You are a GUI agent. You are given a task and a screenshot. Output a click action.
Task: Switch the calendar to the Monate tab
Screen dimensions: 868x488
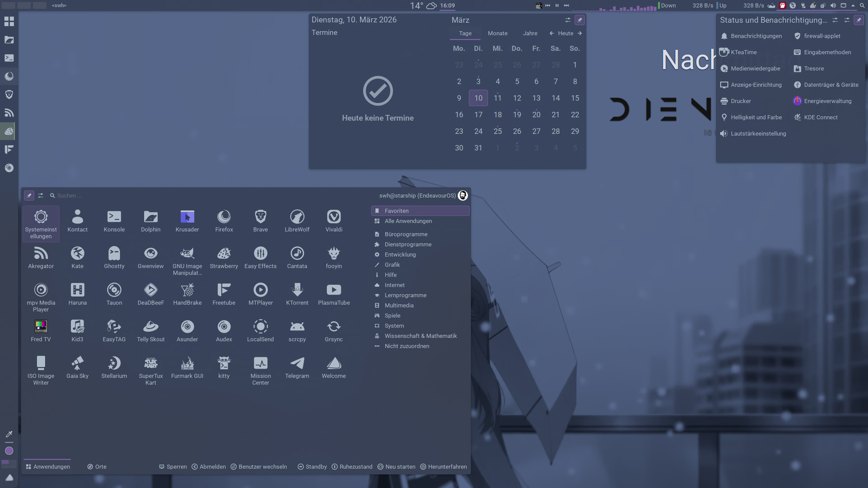[x=497, y=33]
